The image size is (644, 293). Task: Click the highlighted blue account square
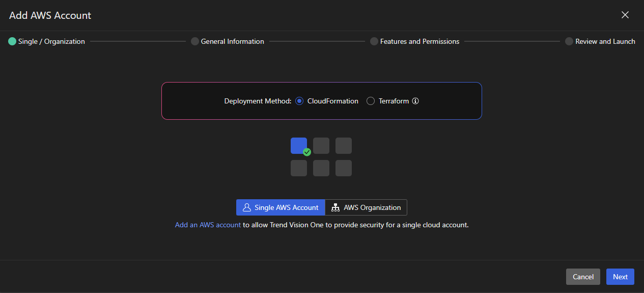click(x=298, y=145)
